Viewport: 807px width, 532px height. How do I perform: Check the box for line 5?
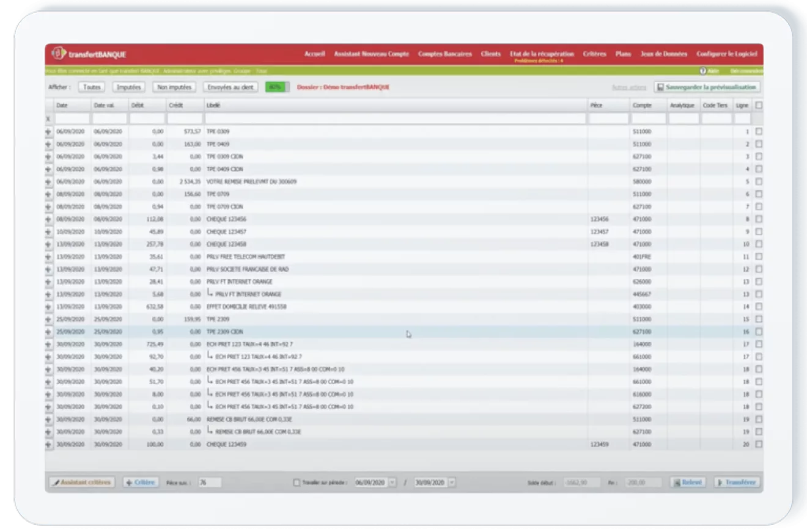(x=759, y=181)
